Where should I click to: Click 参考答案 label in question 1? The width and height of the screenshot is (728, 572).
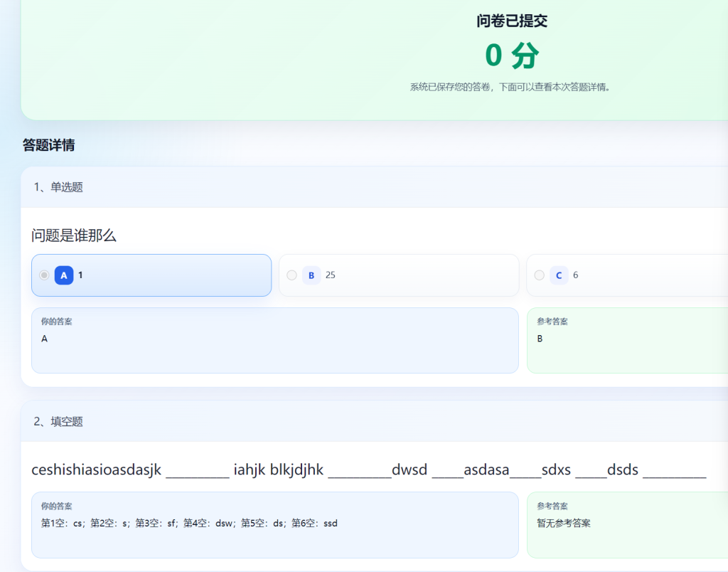click(x=552, y=322)
